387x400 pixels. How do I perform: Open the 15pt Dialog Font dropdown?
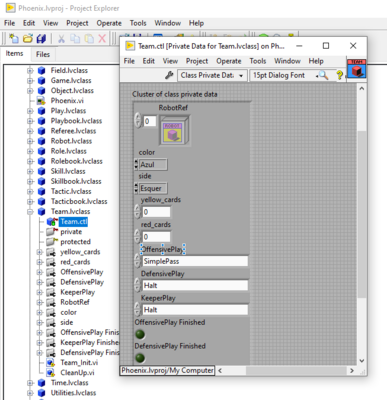click(x=284, y=75)
